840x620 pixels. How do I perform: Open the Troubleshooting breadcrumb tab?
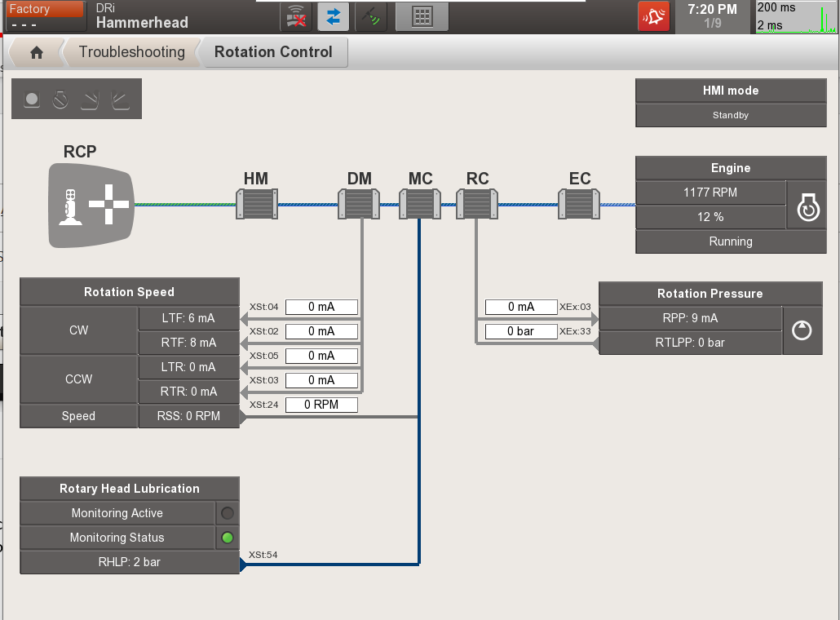pos(132,51)
